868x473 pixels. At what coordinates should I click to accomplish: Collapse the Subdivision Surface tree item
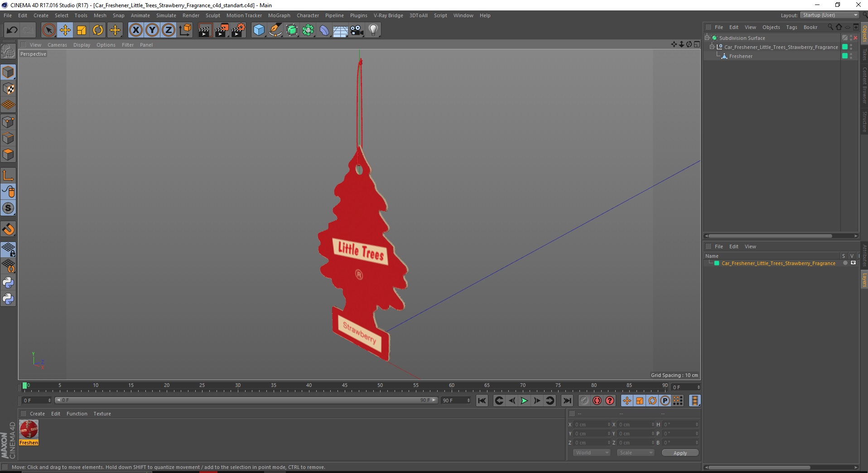point(707,38)
